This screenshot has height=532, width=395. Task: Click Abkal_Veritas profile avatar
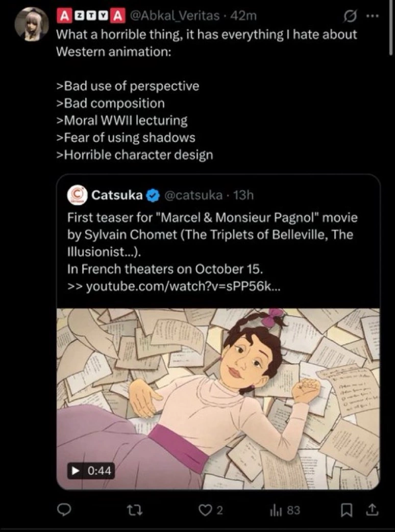(x=32, y=24)
